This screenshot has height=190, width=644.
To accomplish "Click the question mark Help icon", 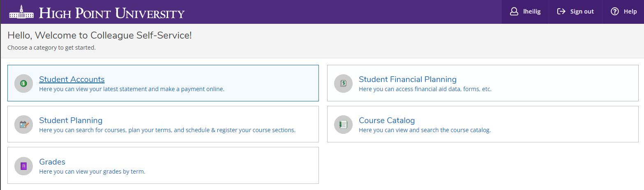I will click(615, 11).
